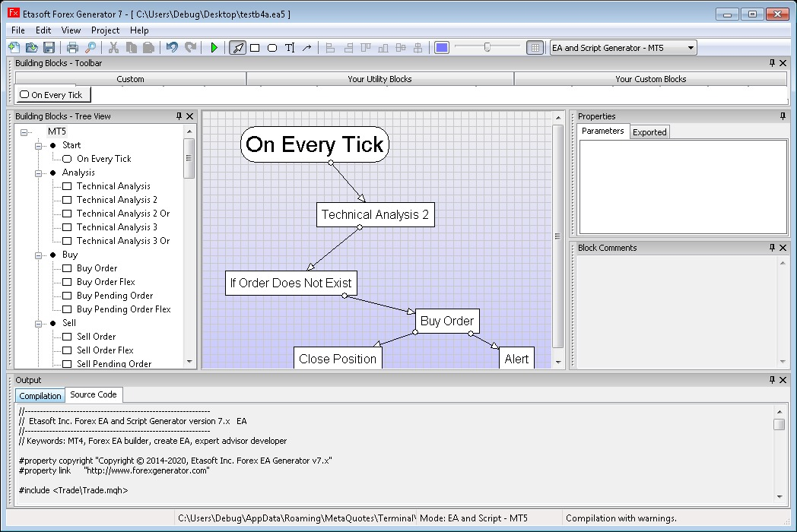
Task: Open the Project menu
Action: tap(105, 30)
